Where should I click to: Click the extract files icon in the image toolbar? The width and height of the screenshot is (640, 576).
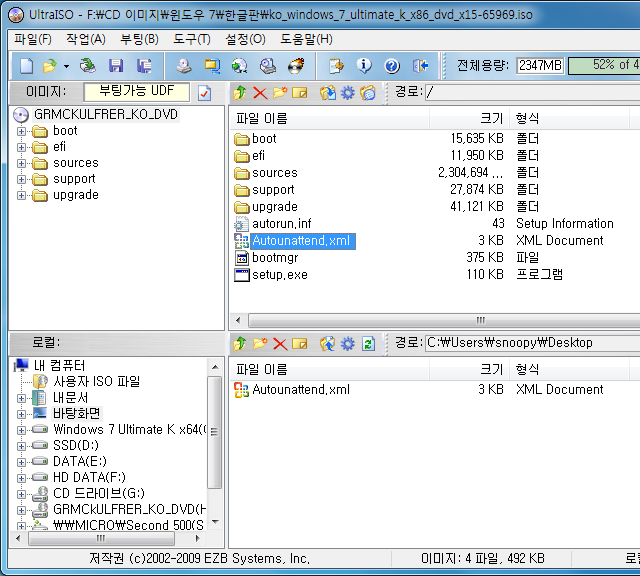[328, 93]
